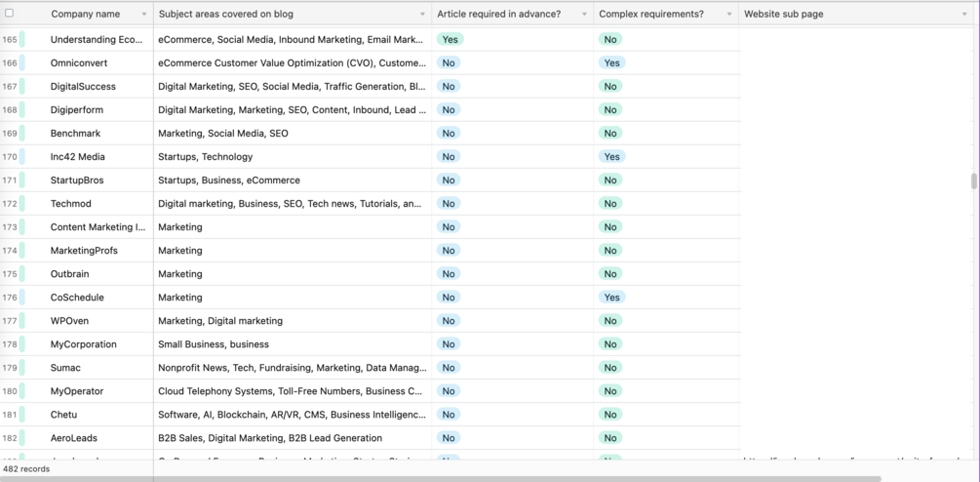Click Software, AI, Blockchain subject cell
The image size is (980, 482).
[293, 415]
